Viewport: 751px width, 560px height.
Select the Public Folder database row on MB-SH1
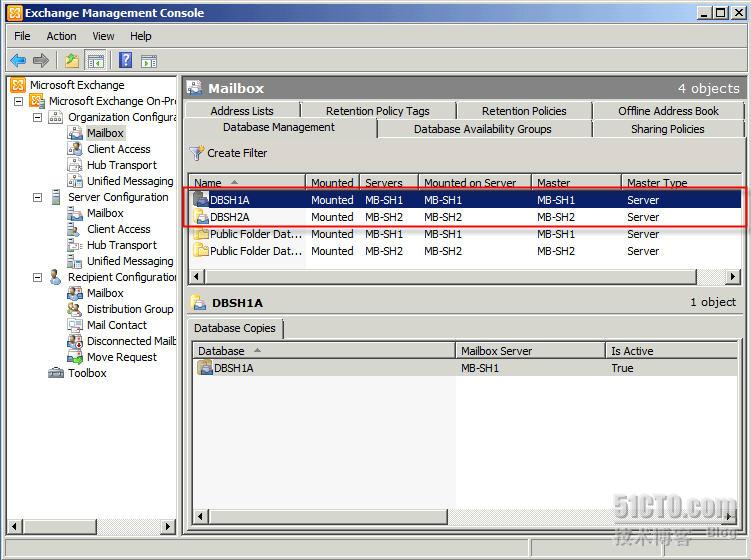[466, 234]
